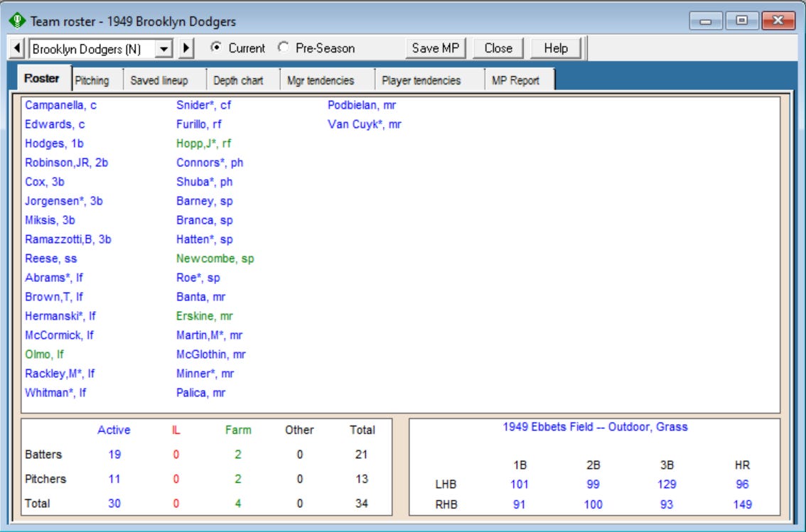Select farm player Olmo, lf
Viewport: 806px width, 532px height.
45,354
